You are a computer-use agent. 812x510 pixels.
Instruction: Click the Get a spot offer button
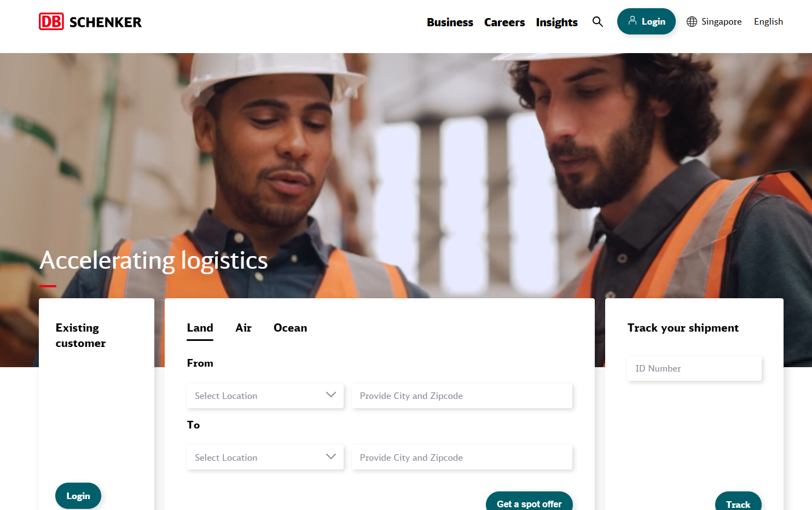coord(529,501)
